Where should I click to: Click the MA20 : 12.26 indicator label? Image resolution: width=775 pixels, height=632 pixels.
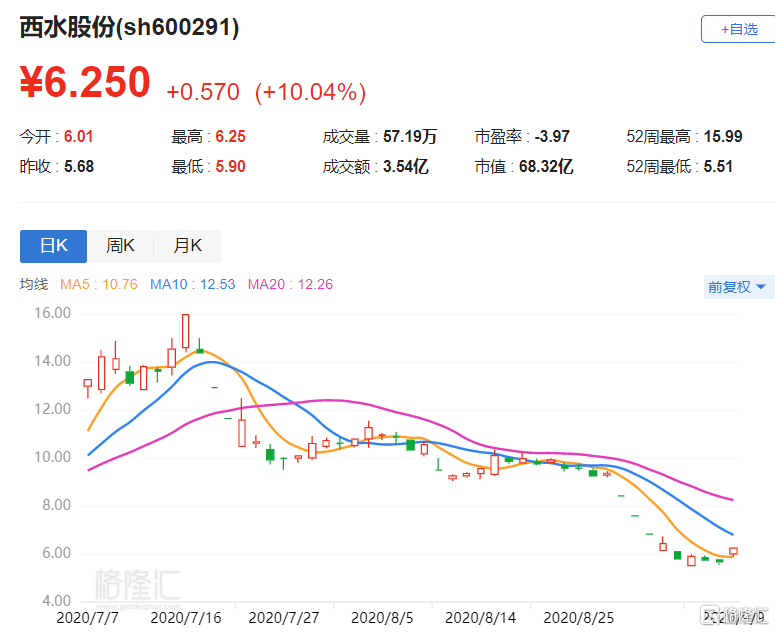coord(290,284)
